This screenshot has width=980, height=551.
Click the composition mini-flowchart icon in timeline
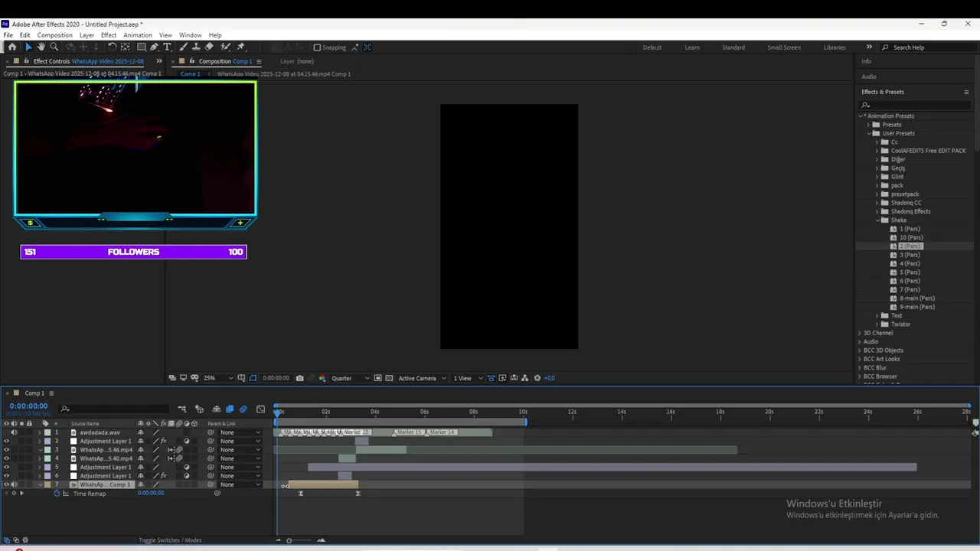(x=181, y=409)
